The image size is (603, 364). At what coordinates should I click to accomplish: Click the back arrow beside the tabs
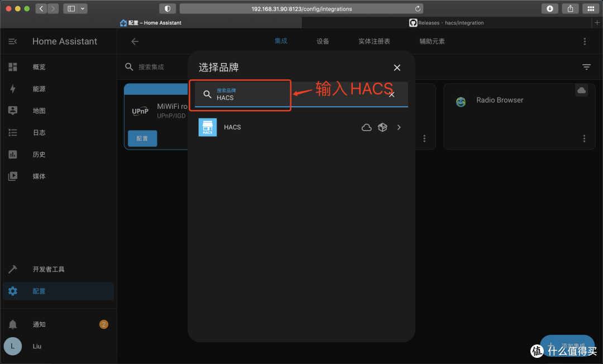click(134, 41)
